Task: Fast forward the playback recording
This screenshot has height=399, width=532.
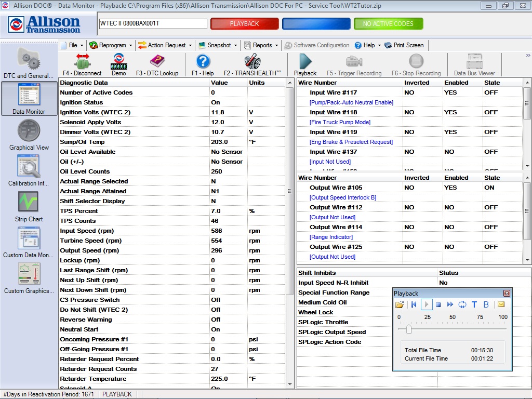Action: tap(450, 305)
